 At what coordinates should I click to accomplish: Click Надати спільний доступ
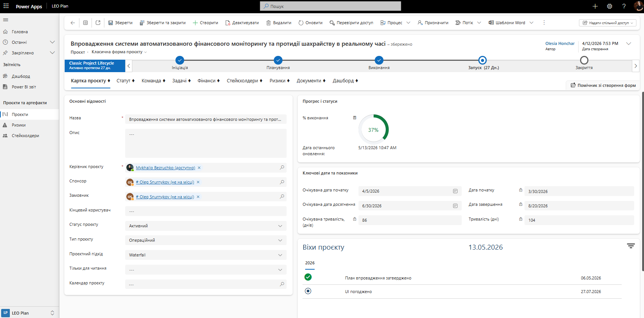point(608,23)
